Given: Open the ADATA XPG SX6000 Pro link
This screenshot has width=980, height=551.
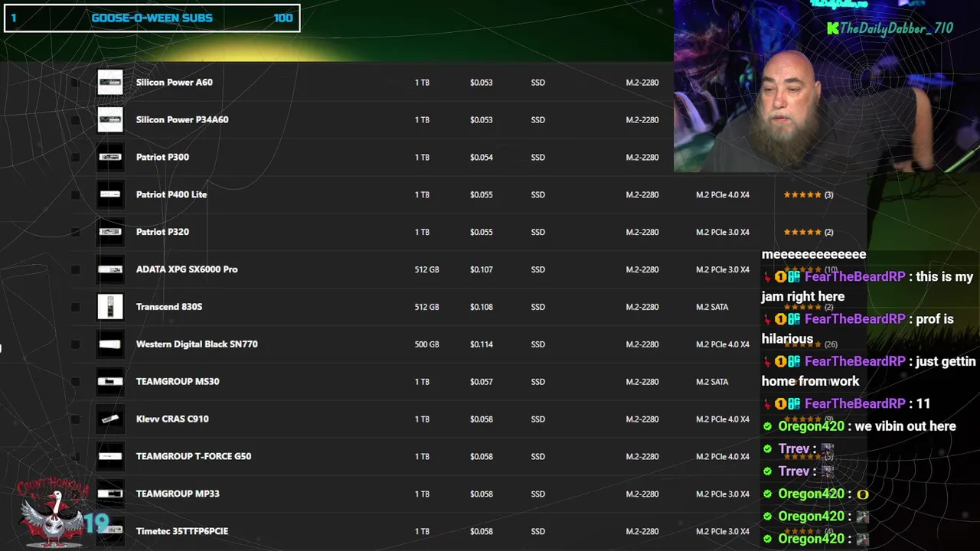Looking at the screenshot, I should tap(187, 269).
